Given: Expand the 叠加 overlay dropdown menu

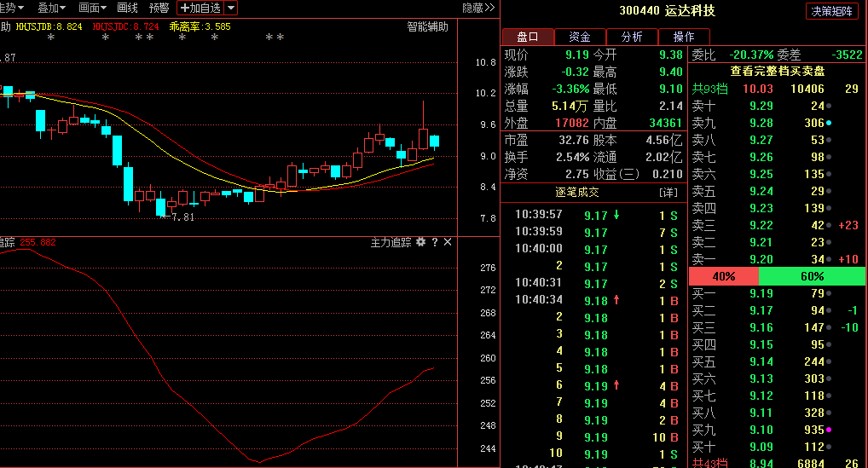Looking at the screenshot, I should 52,8.
